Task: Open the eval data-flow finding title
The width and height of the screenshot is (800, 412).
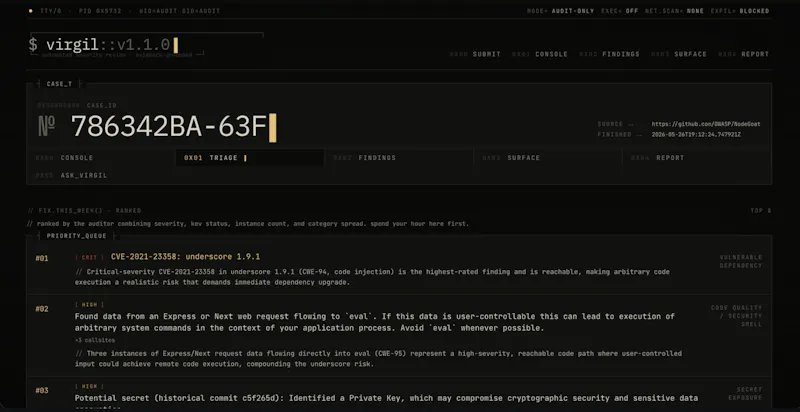Action: 374,322
